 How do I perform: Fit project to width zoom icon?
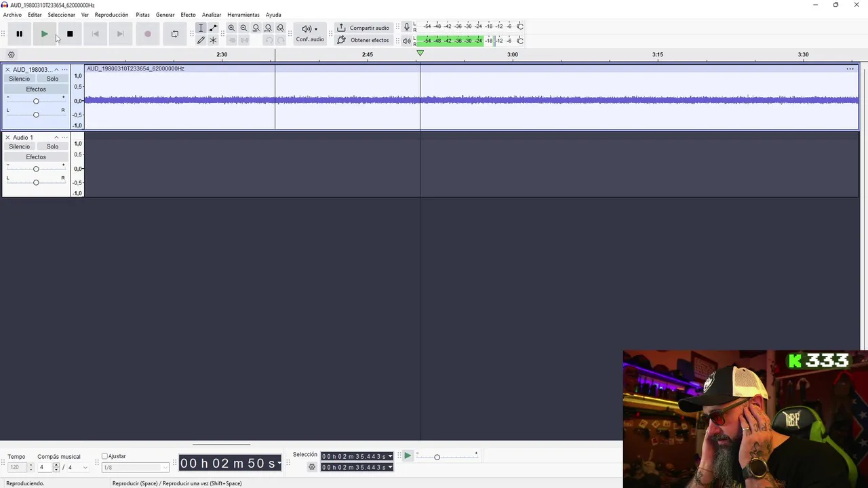click(x=268, y=28)
